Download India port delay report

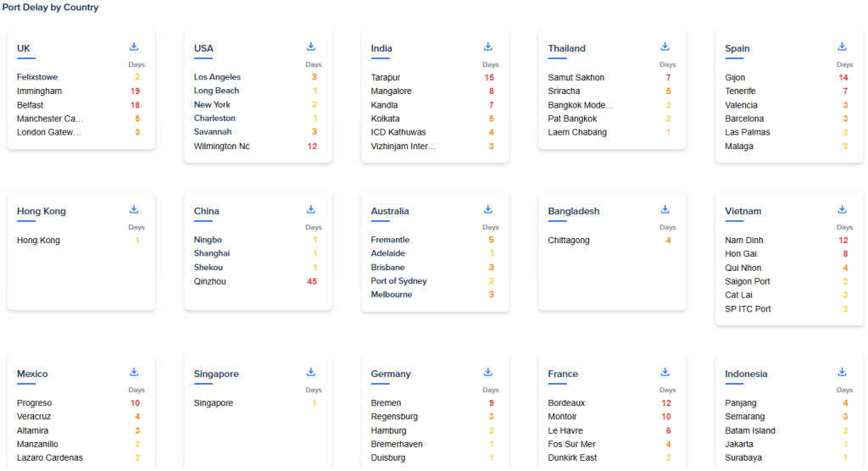pyautogui.click(x=488, y=47)
